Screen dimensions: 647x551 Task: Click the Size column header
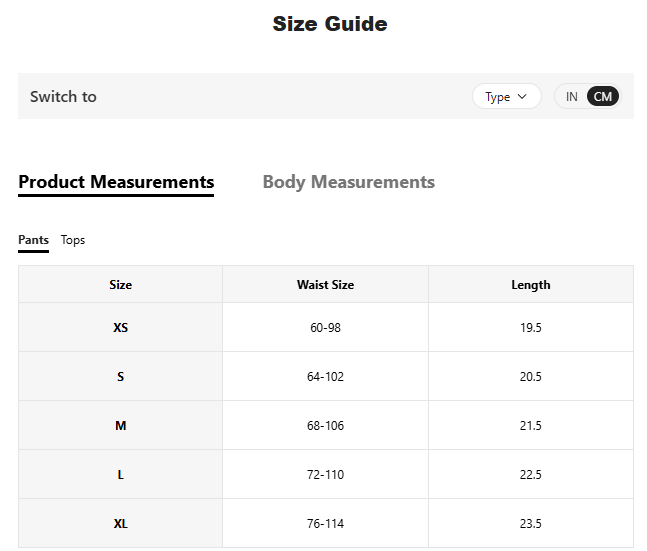(x=120, y=284)
